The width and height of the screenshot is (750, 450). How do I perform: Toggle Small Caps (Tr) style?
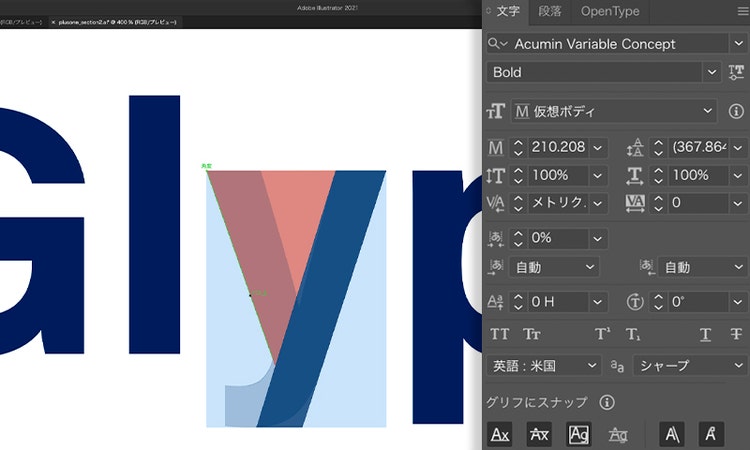(x=531, y=334)
